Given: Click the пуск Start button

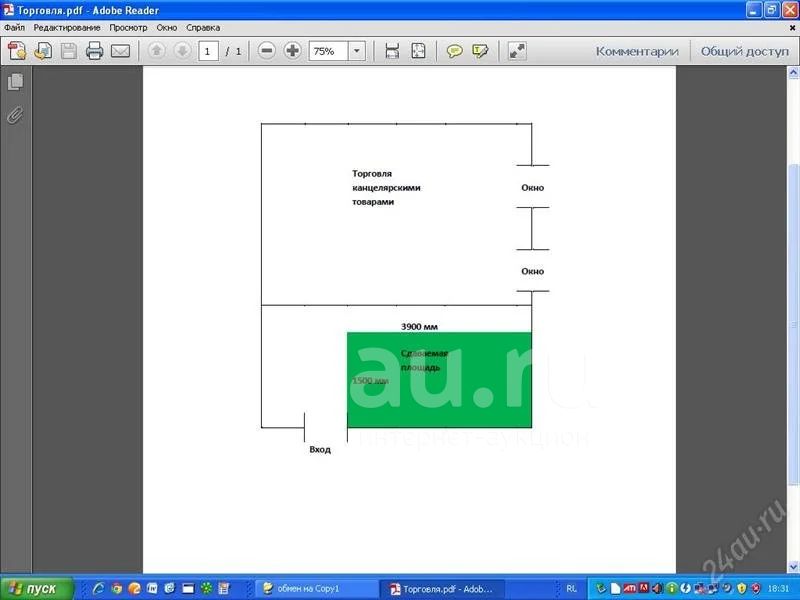Looking at the screenshot, I should pyautogui.click(x=36, y=588).
